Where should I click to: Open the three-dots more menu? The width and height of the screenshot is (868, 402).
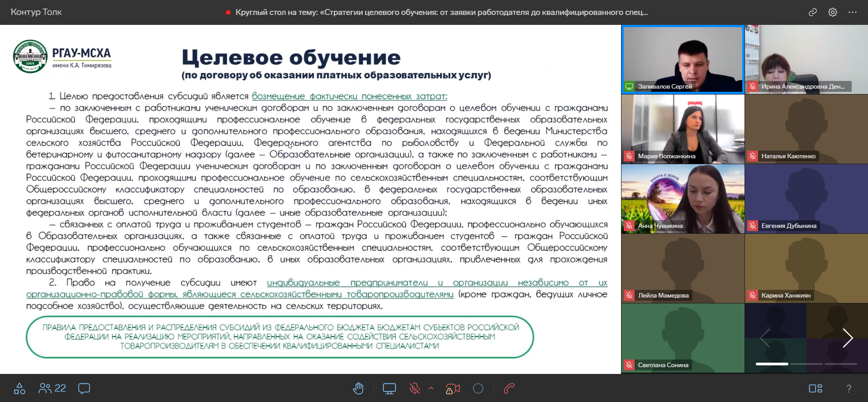coord(853,12)
